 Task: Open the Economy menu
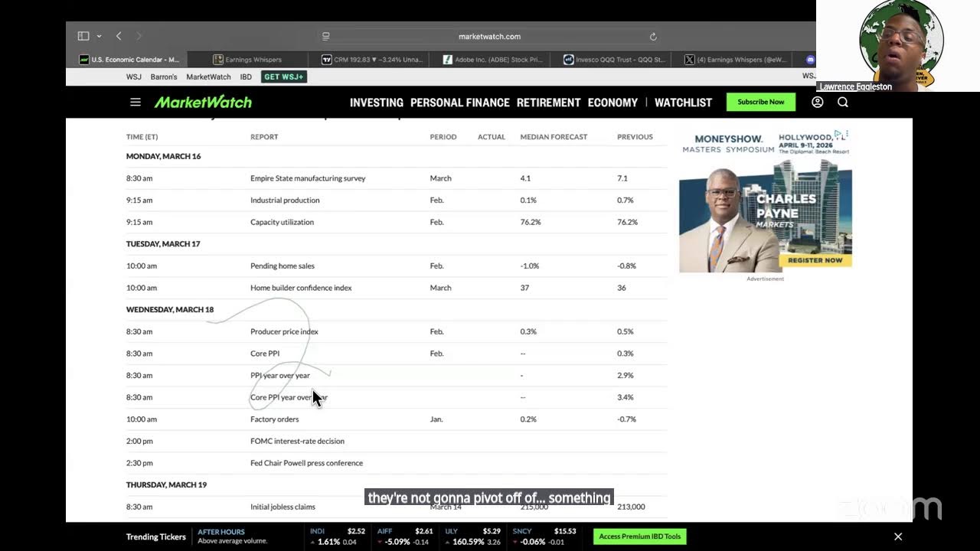612,102
